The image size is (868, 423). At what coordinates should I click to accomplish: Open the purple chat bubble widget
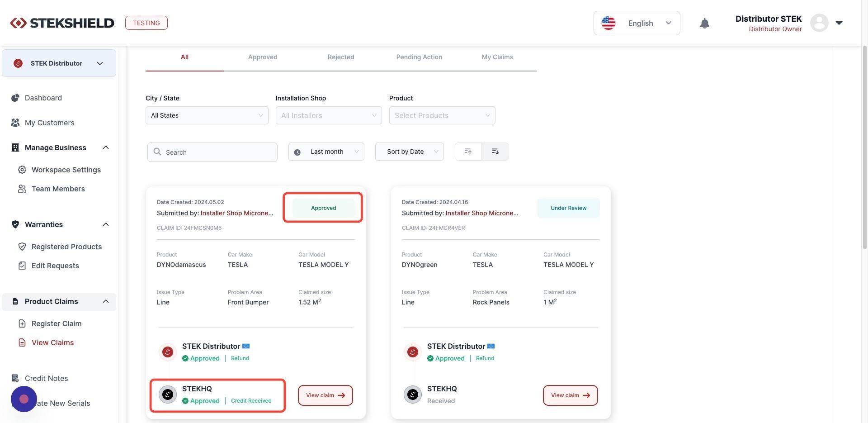[x=24, y=399]
